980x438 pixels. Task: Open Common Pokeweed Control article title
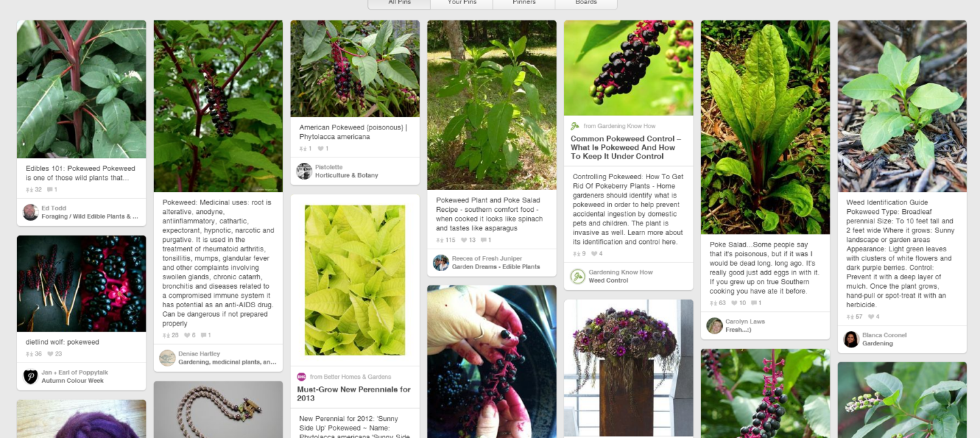pos(626,147)
